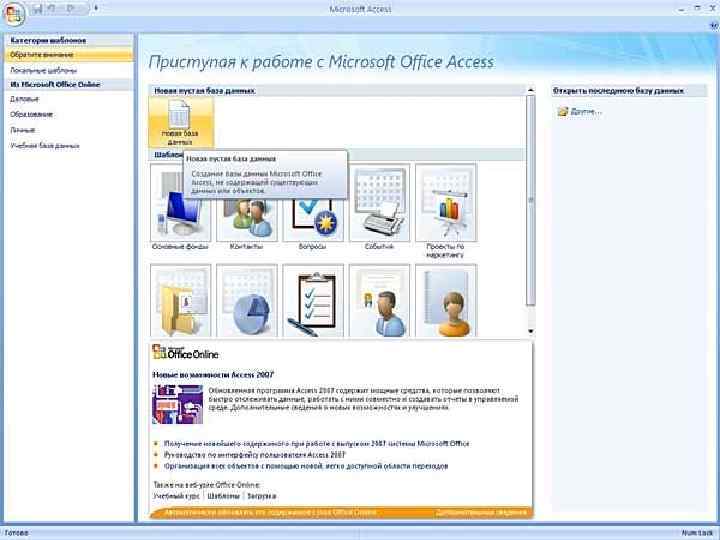
Task: Select Локальные шаблоны in left pane
Action: (x=44, y=71)
